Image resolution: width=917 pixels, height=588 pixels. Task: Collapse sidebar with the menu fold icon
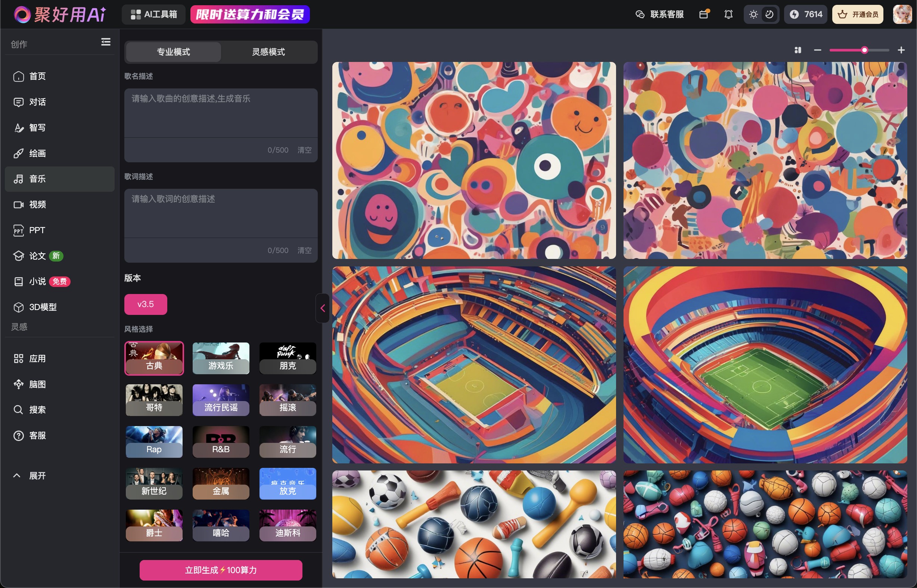105,42
